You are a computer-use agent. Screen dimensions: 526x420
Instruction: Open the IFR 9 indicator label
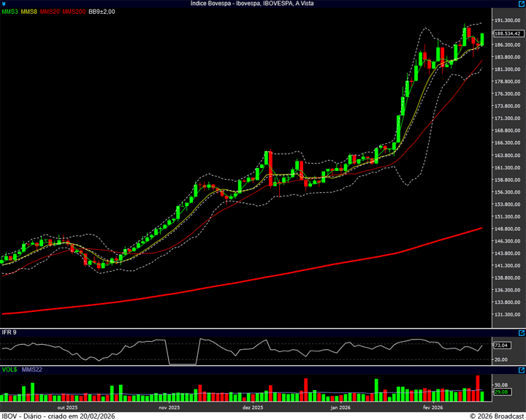coord(9,332)
